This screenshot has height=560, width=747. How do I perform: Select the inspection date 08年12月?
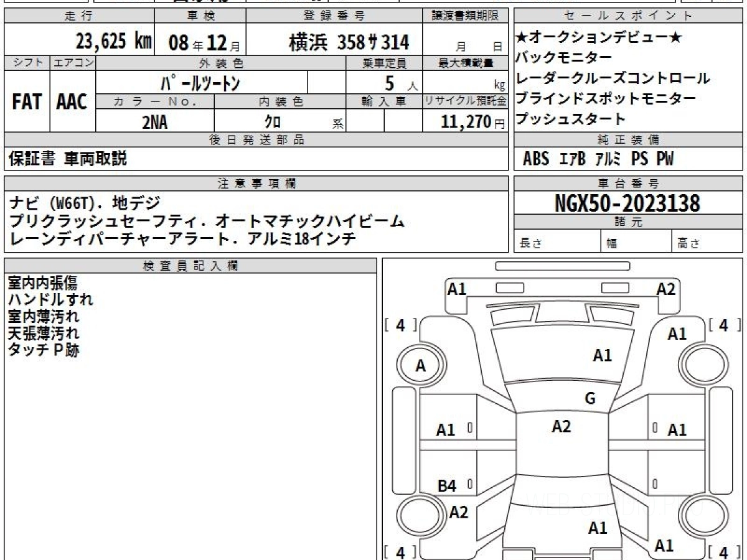coord(205,42)
